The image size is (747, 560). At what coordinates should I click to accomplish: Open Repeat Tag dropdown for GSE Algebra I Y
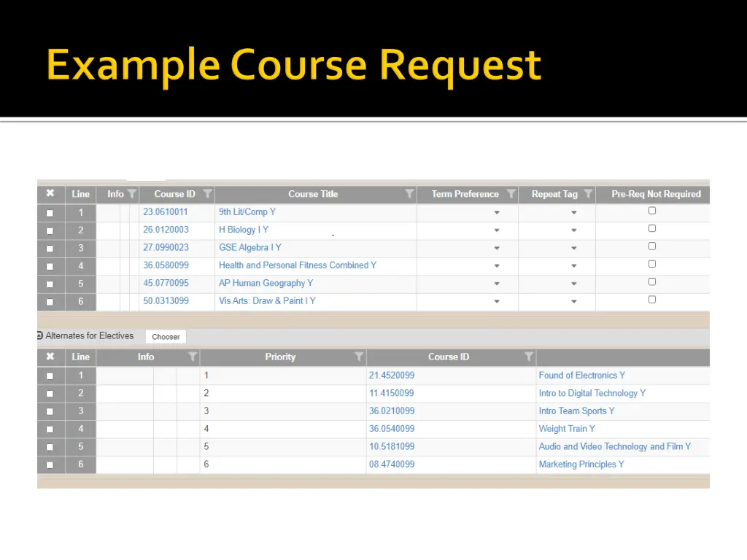point(573,248)
